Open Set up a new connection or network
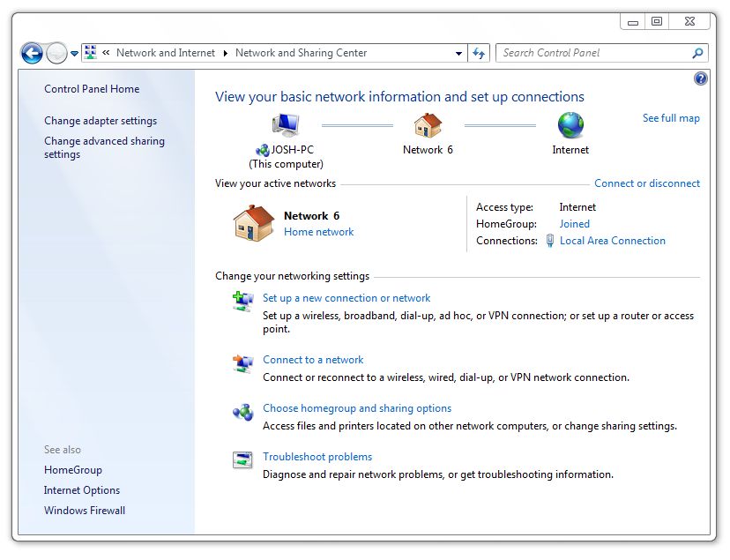The image size is (730, 560). 346,298
